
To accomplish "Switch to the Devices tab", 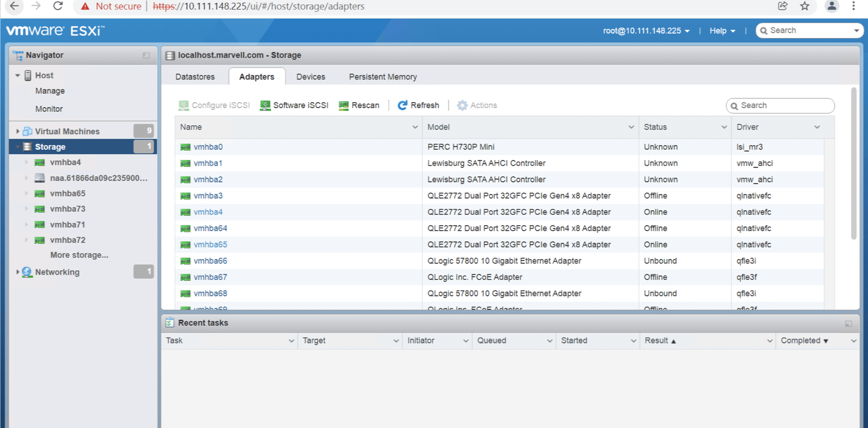I will [311, 77].
